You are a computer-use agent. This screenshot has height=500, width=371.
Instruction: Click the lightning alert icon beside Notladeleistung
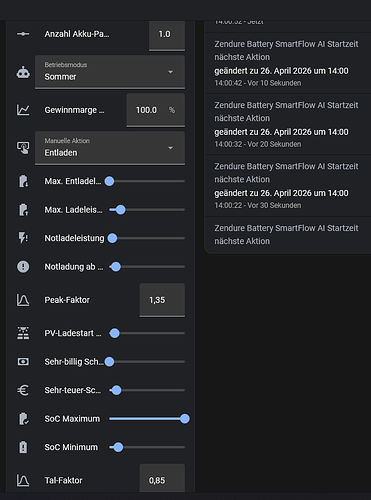pos(23,238)
